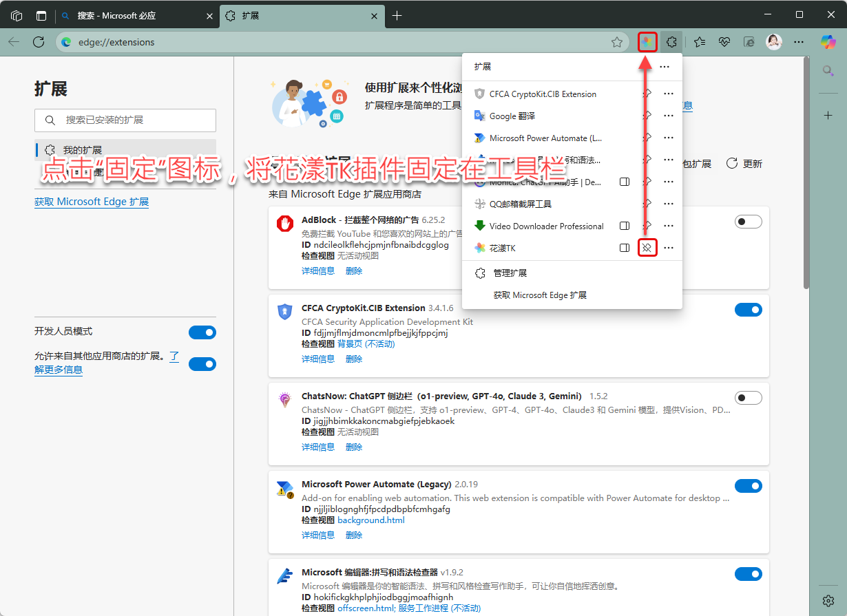Open sidebar settings gear at bottom right

[828, 600]
